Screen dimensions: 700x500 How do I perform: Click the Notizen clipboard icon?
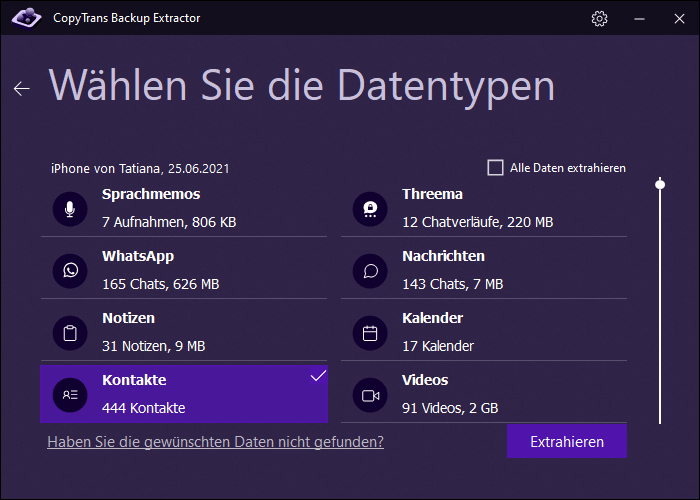point(70,333)
